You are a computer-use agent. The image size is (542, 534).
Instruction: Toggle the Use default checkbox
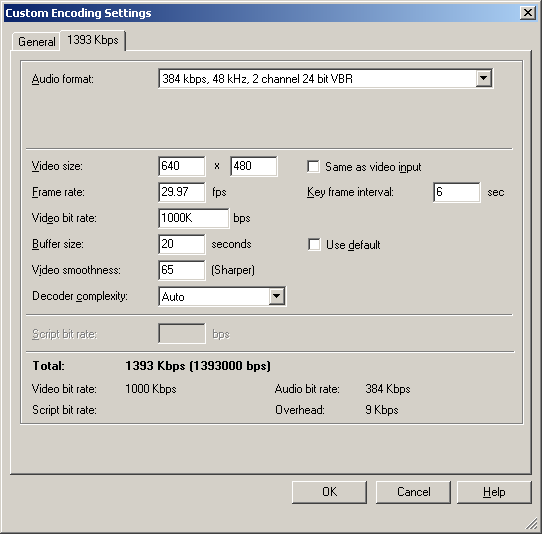coord(314,245)
